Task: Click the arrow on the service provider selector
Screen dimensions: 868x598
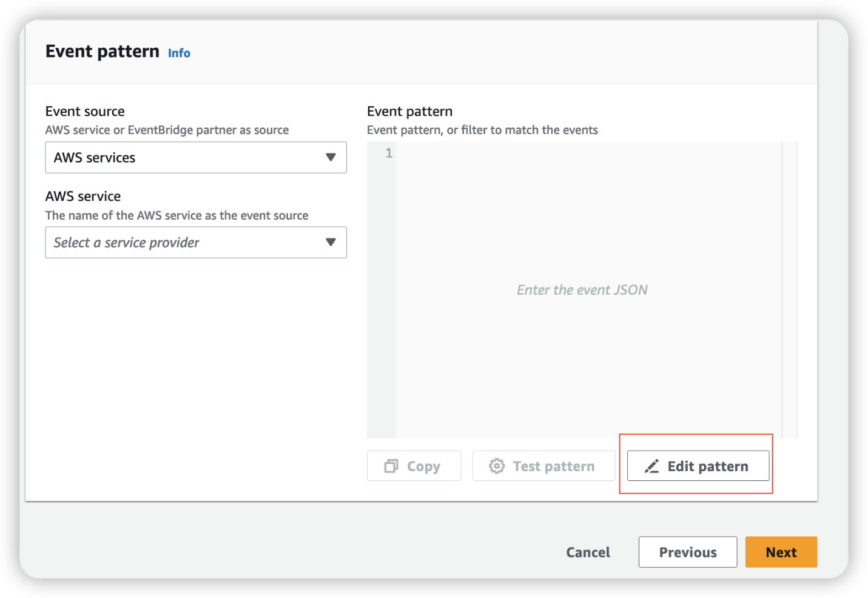Action: pos(331,242)
